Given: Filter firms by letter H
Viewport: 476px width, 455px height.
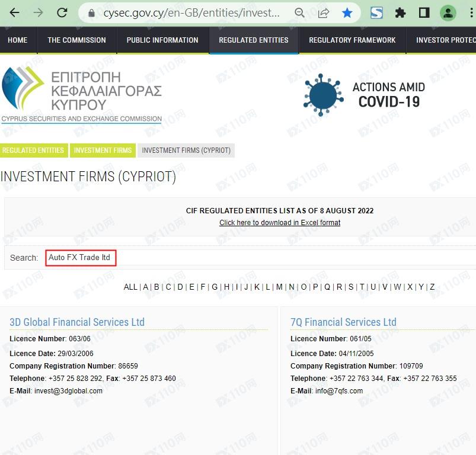Looking at the screenshot, I should coord(226,287).
